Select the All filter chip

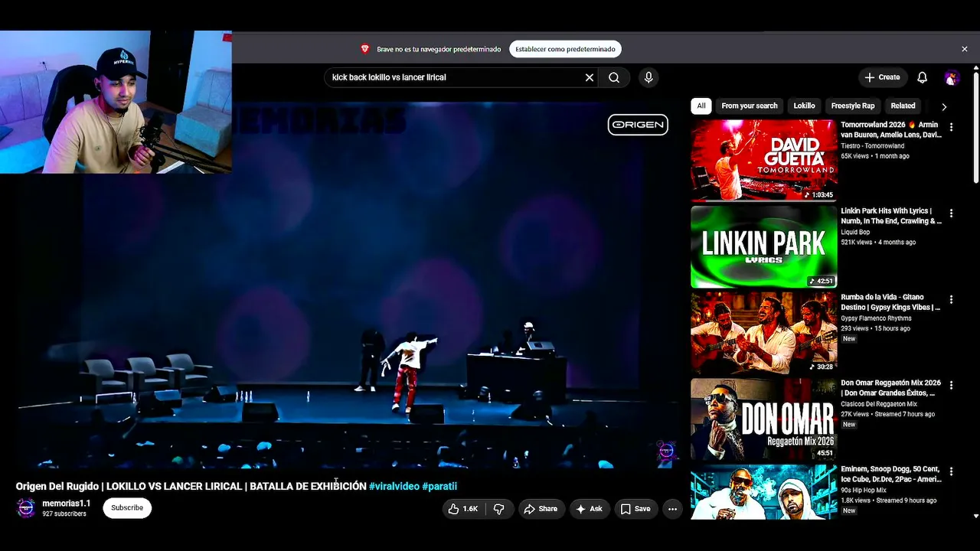[x=701, y=106]
